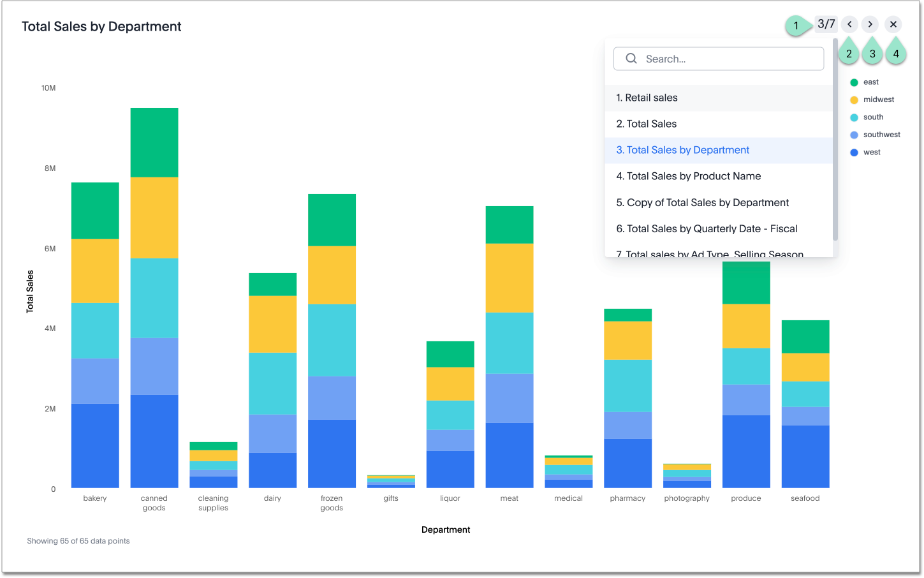Click the Total Sales y-axis title

[x=30, y=292]
